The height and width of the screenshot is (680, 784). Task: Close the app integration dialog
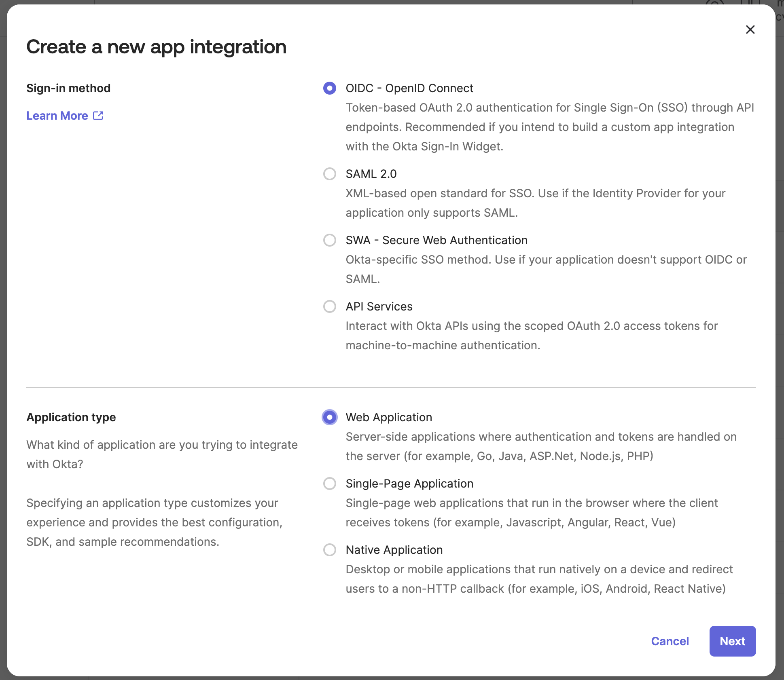750,30
